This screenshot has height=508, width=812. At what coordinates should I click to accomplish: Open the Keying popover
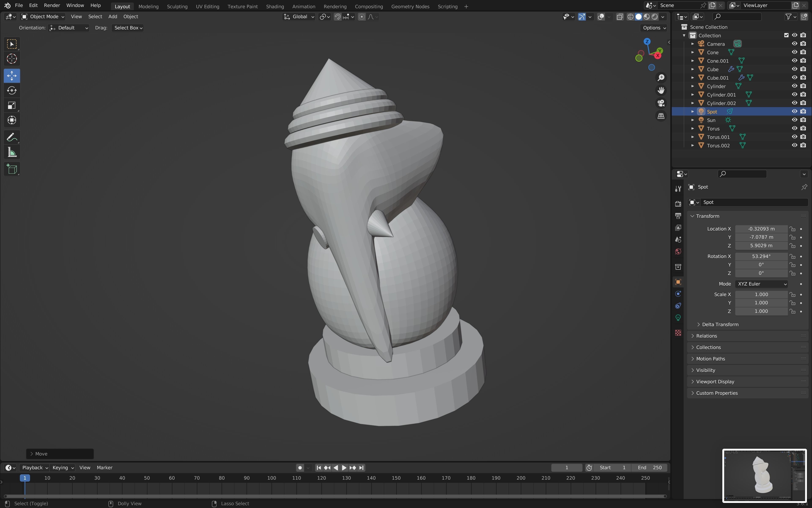[x=63, y=468]
